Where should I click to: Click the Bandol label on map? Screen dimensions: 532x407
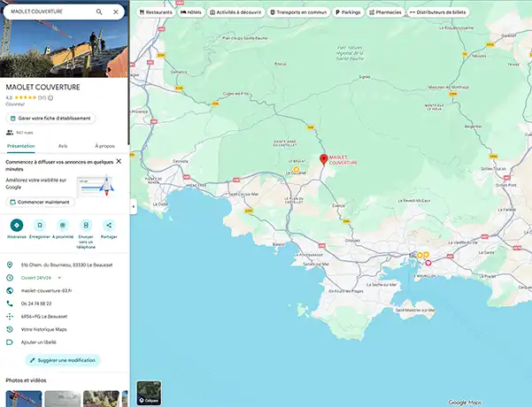[x=279, y=244]
